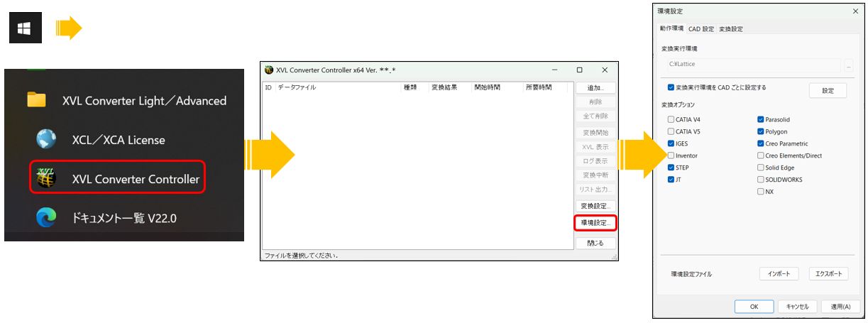This screenshot has height=323, width=868.
Task: Open the XVL Converter Light/Advanced folder icon
Action: pos(36,99)
